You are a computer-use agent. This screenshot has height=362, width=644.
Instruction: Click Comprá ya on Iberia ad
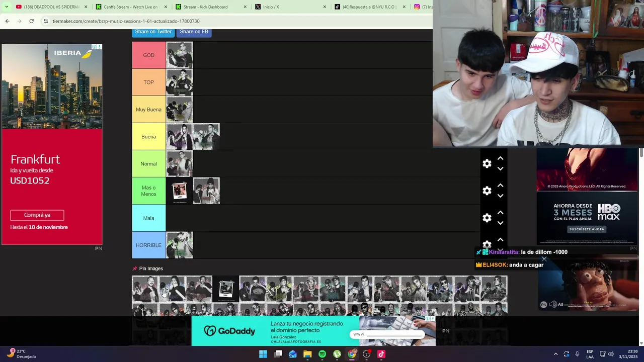pos(37,215)
